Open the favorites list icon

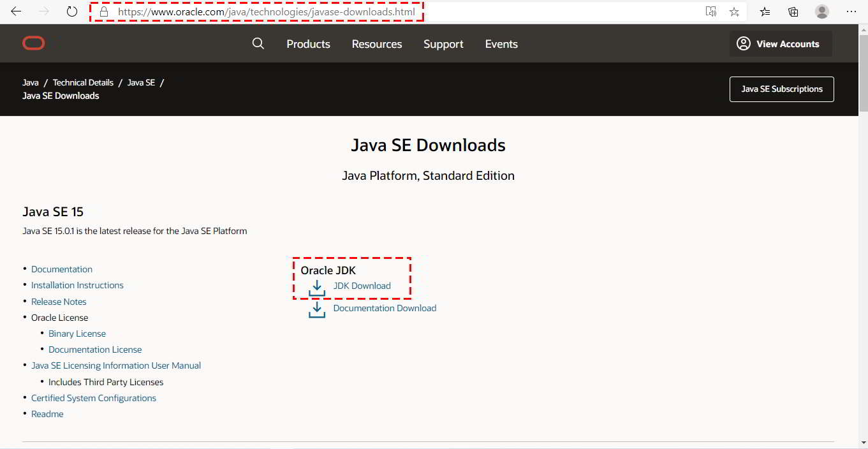(765, 11)
